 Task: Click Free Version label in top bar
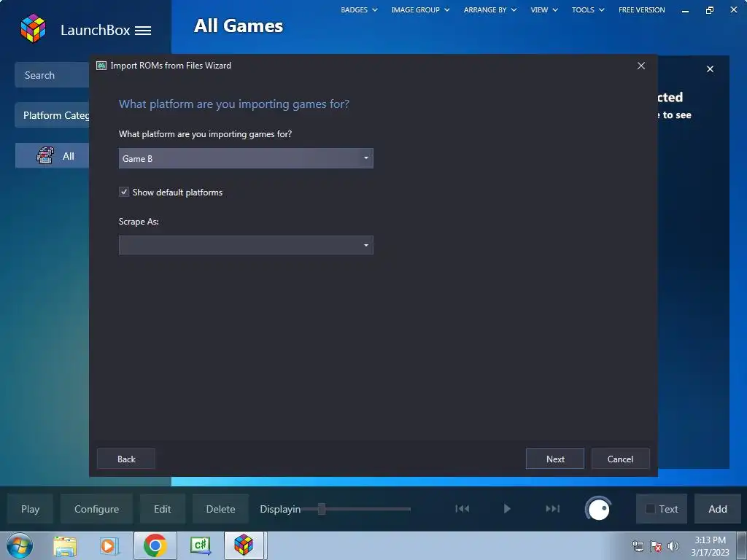click(x=642, y=9)
